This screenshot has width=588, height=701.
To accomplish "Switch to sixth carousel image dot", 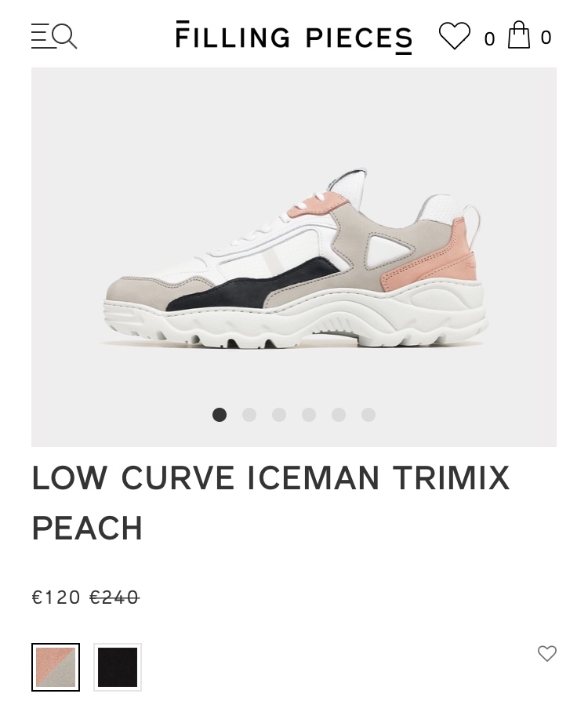I will [368, 415].
